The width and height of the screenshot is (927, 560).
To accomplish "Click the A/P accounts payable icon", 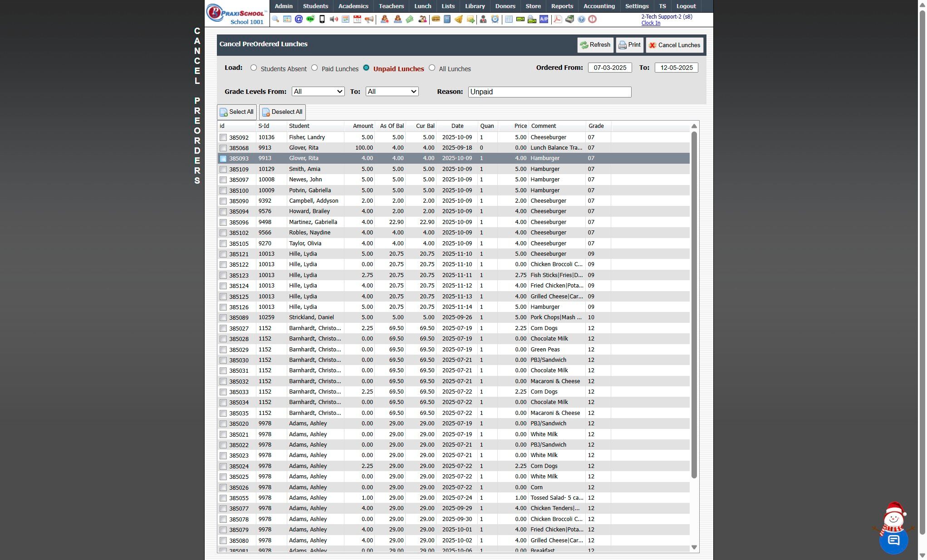I will 544,19.
